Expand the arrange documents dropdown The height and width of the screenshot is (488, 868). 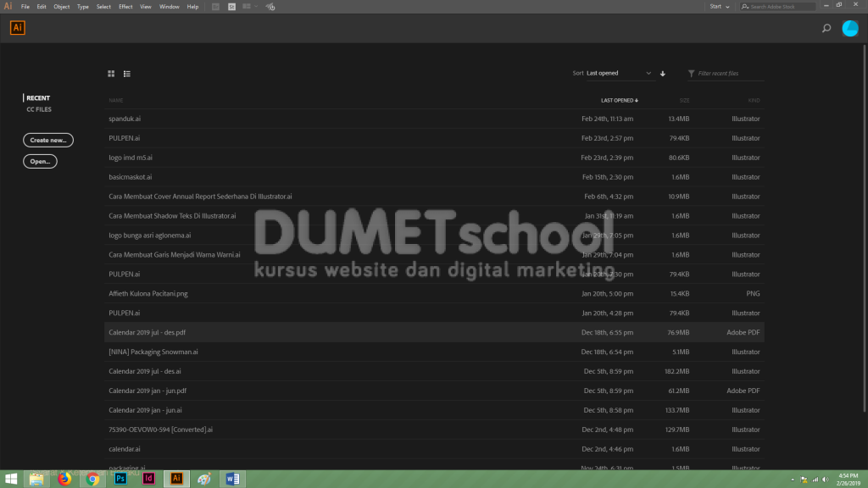coord(250,7)
